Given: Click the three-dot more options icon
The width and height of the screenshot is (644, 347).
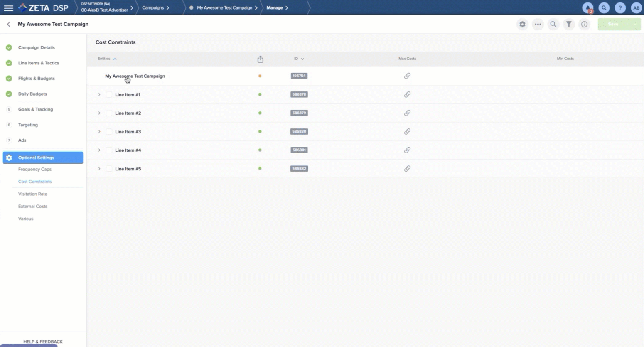Looking at the screenshot, I should (x=538, y=25).
